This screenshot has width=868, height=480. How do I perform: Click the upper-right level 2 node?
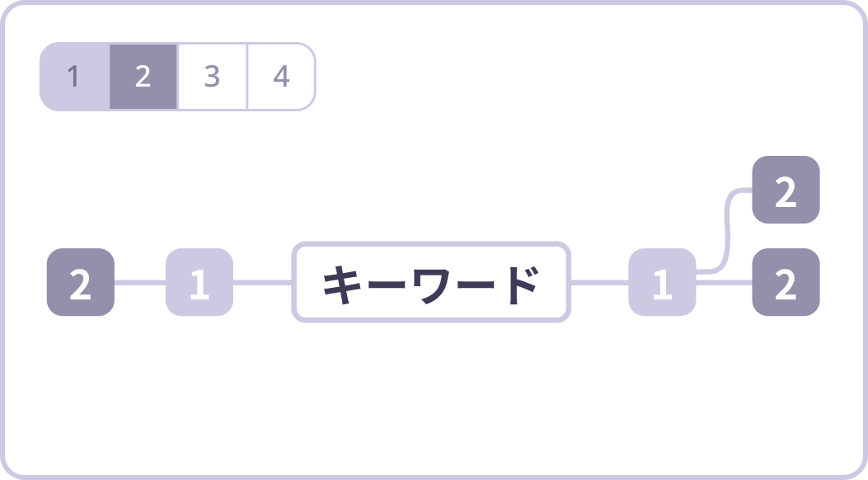786,190
